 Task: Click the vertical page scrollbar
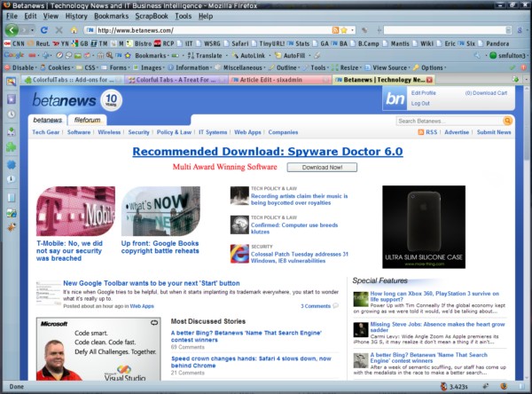coord(527,232)
